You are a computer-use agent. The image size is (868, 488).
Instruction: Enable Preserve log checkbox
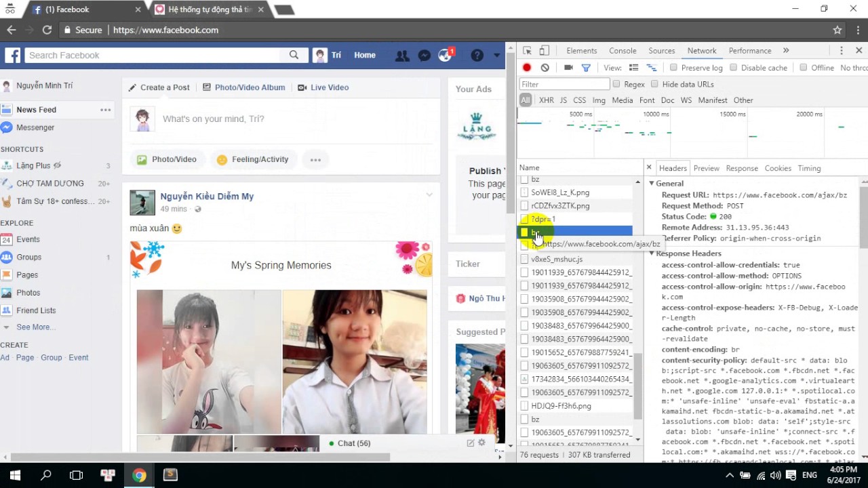673,67
